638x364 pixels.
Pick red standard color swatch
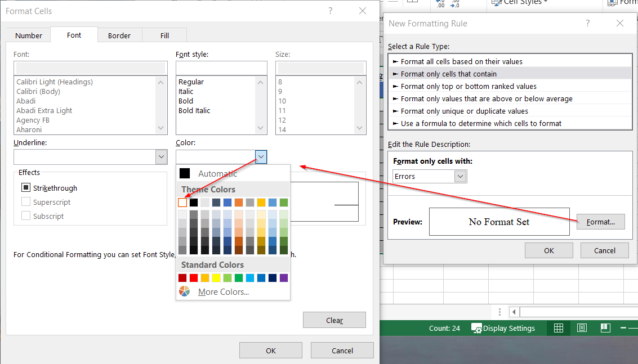tap(194, 278)
